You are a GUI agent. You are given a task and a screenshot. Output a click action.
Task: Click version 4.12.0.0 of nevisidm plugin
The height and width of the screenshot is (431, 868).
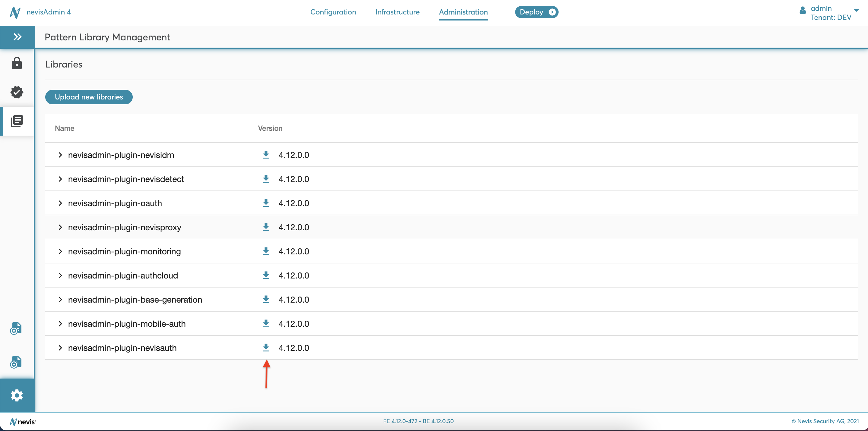pos(294,155)
